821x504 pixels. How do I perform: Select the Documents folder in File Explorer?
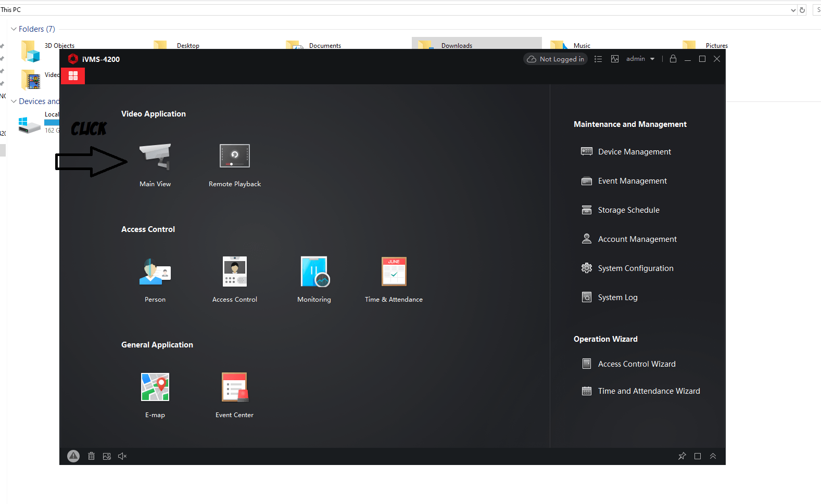click(314, 45)
